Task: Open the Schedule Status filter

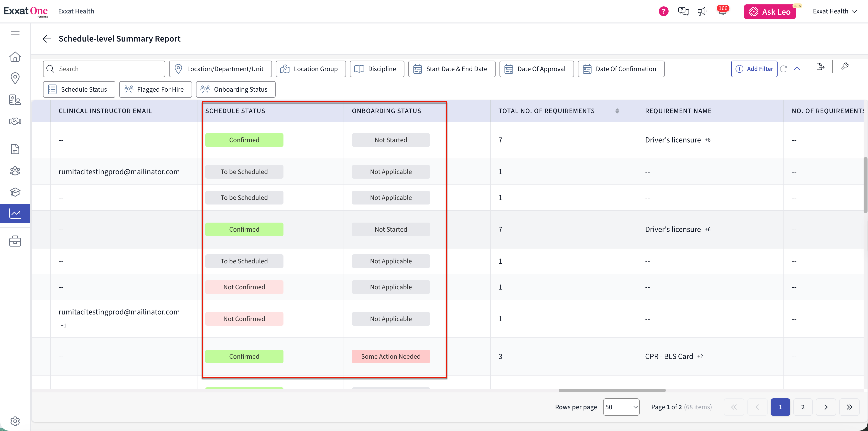Action: (79, 89)
